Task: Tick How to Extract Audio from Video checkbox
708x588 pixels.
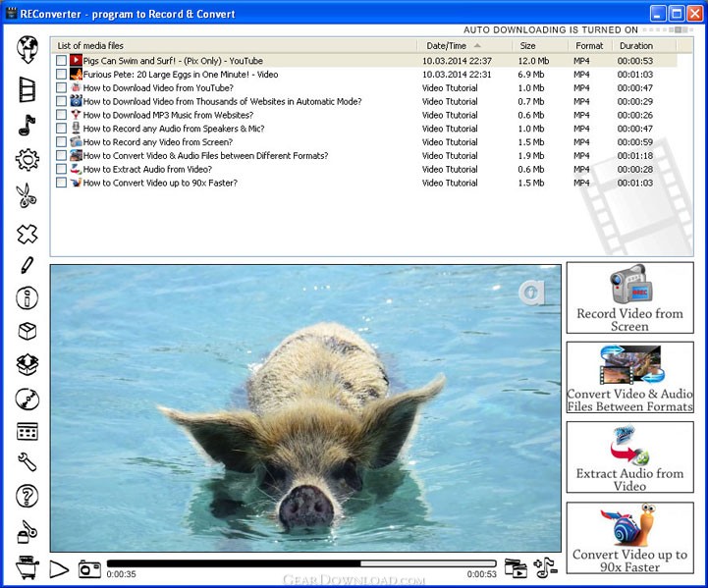Action: tap(62, 169)
